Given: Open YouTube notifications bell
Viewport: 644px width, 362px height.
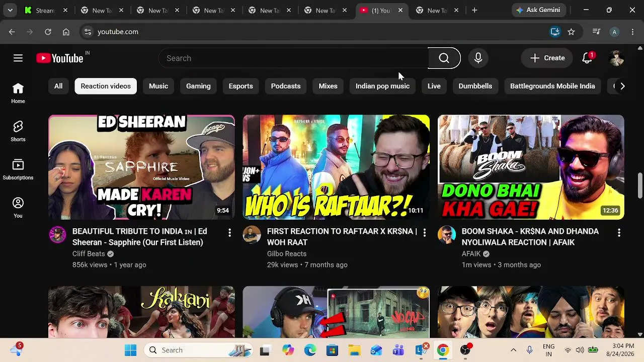Looking at the screenshot, I should coord(587,58).
